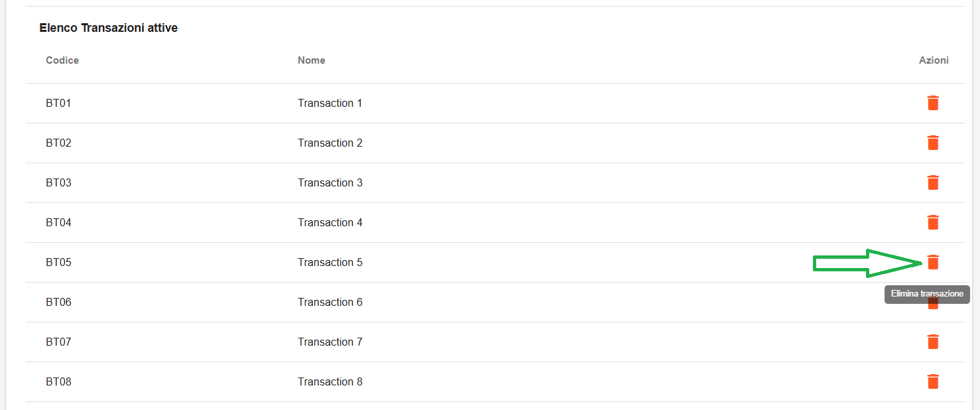Click the Transaction 8 name

[x=330, y=381]
